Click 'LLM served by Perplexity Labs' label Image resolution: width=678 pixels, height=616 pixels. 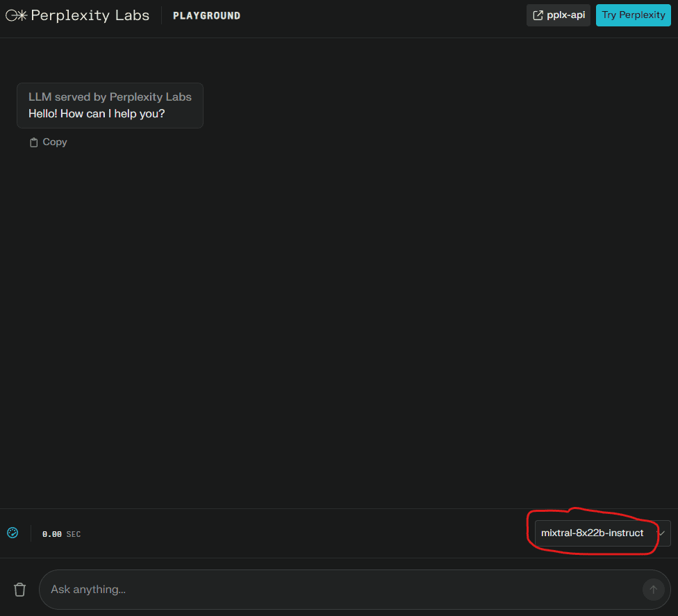click(110, 97)
